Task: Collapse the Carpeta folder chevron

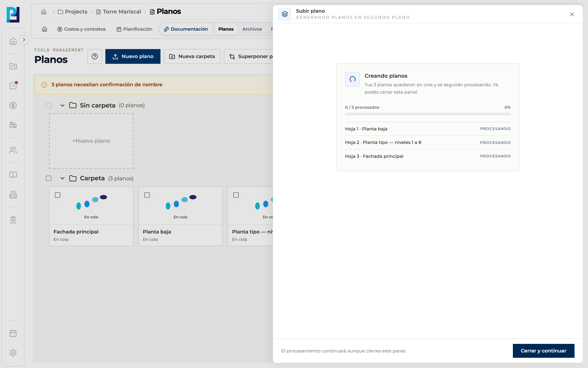Action: coord(62,178)
